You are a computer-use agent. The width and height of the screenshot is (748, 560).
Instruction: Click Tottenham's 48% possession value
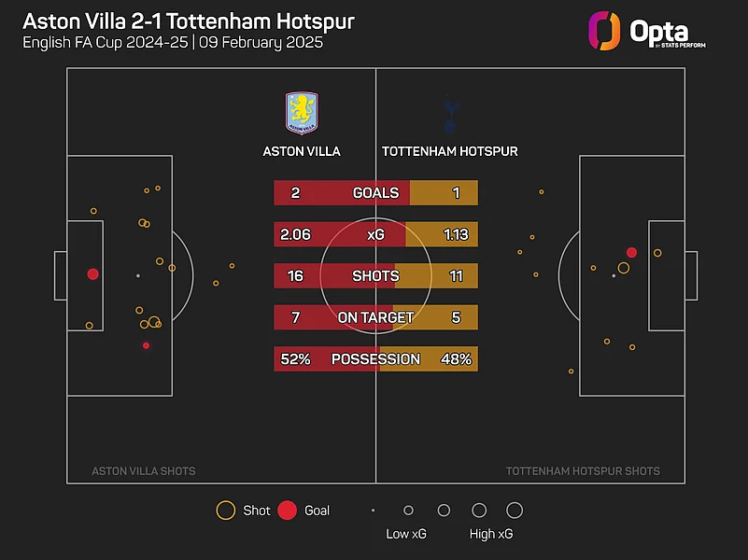[x=456, y=358]
